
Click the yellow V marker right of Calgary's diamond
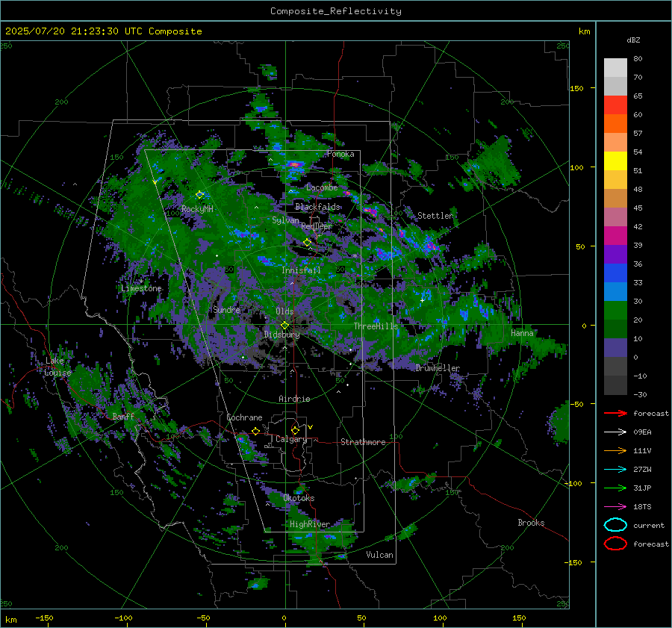tap(311, 427)
